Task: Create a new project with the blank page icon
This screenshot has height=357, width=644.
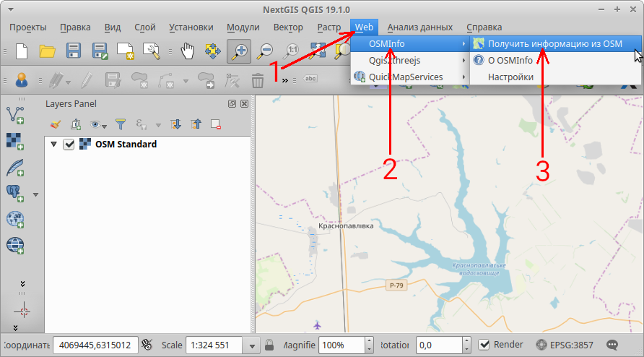Action: [x=22, y=51]
